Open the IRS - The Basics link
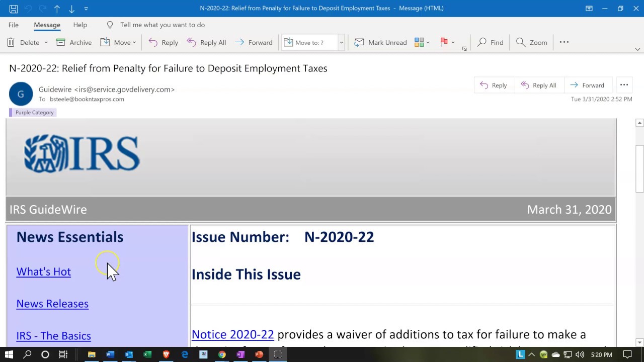644x362 pixels. tap(53, 336)
